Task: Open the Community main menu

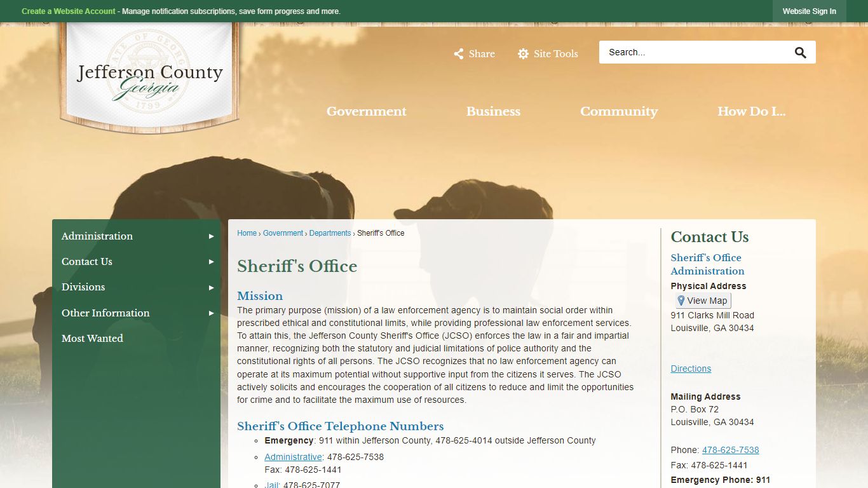Action: pyautogui.click(x=619, y=111)
